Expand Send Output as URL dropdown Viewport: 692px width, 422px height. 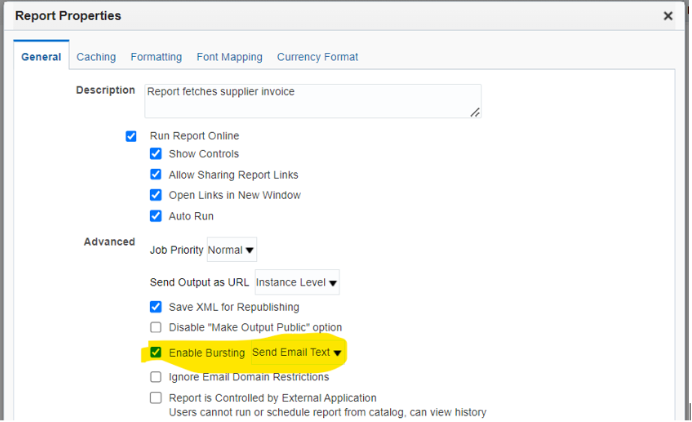pos(297,283)
